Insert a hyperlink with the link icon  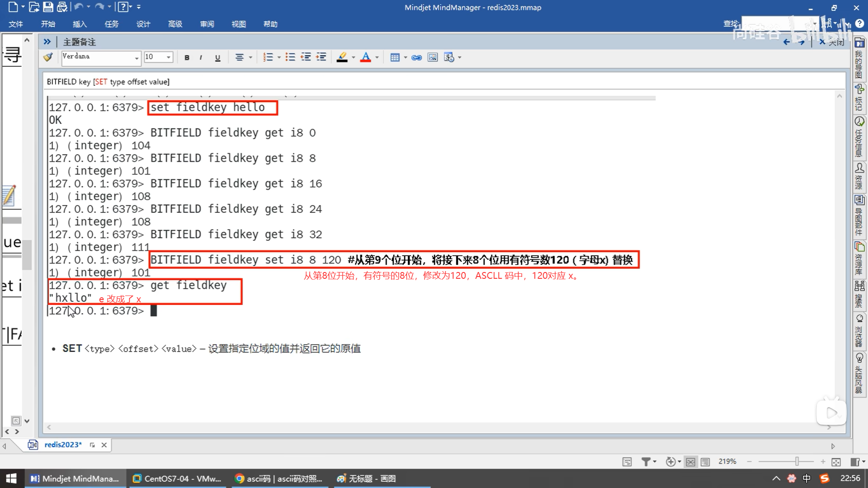point(416,57)
